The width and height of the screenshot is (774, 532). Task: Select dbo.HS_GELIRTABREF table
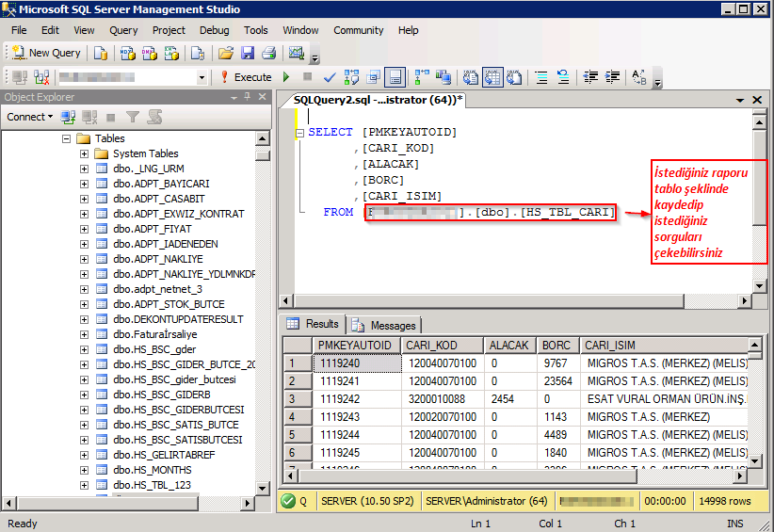(164, 455)
